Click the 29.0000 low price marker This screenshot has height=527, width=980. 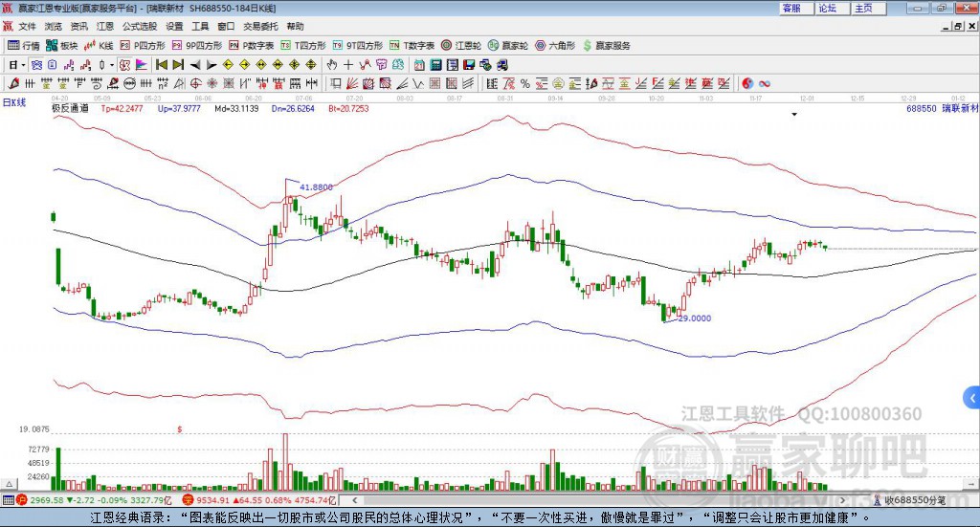tap(695, 318)
